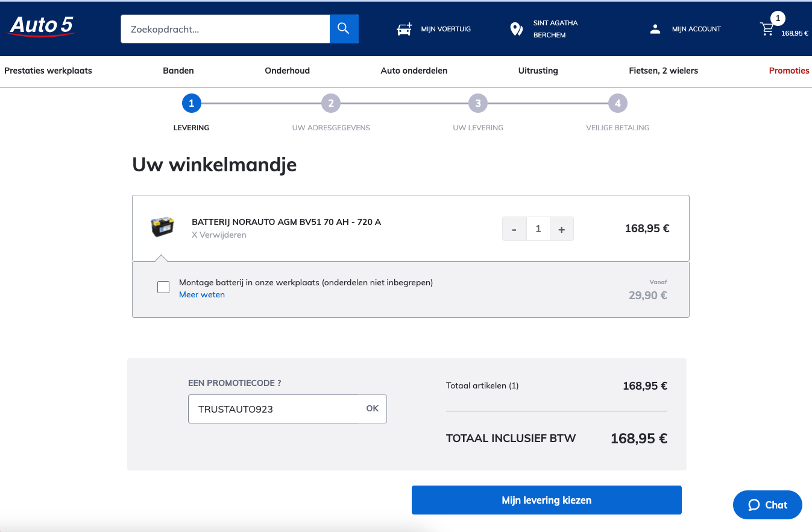Click Totaal artikelen (1) label

pyautogui.click(x=482, y=385)
